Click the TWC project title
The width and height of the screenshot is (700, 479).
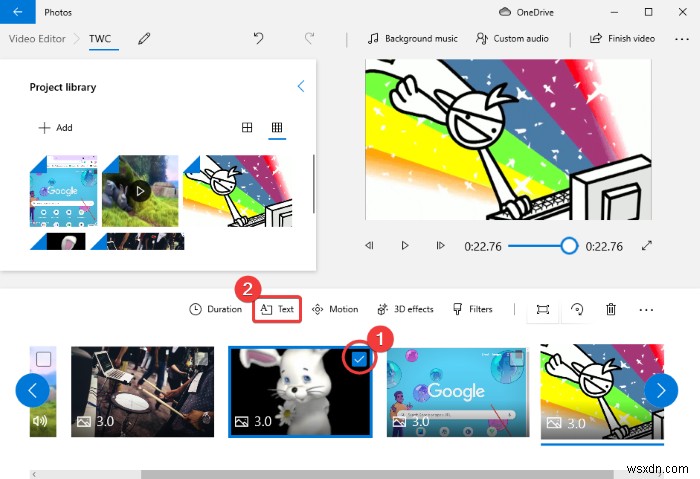click(x=100, y=38)
